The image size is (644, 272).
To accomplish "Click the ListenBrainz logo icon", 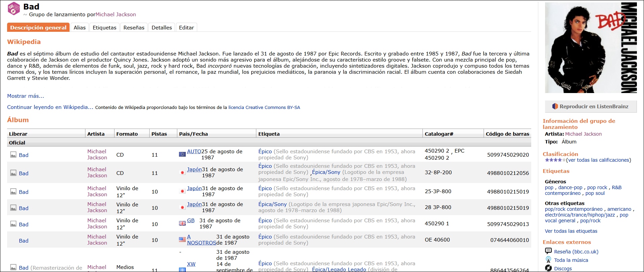I will (555, 106).
